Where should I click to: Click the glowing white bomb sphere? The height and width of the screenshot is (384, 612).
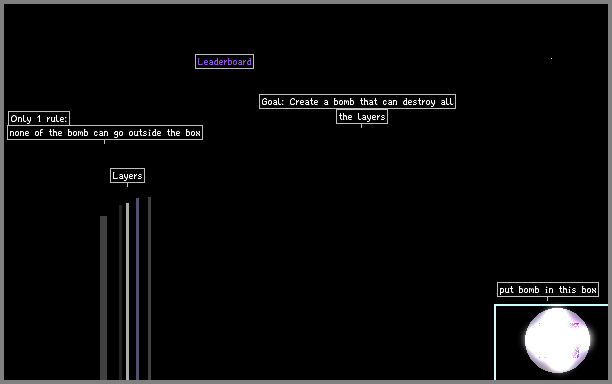557,340
